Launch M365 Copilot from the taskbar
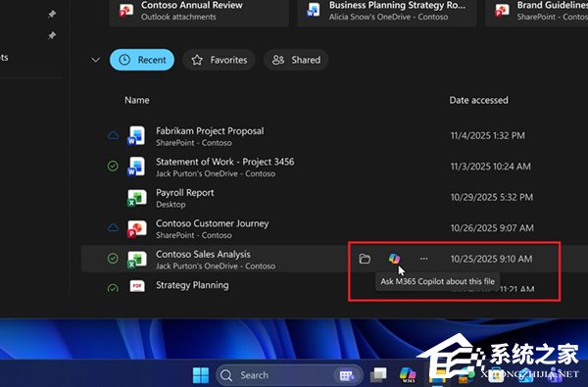 click(408, 374)
